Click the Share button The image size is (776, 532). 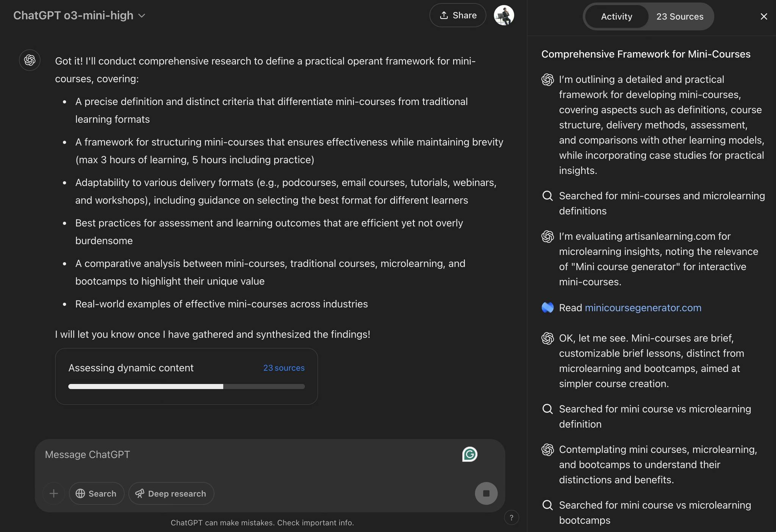tap(458, 16)
